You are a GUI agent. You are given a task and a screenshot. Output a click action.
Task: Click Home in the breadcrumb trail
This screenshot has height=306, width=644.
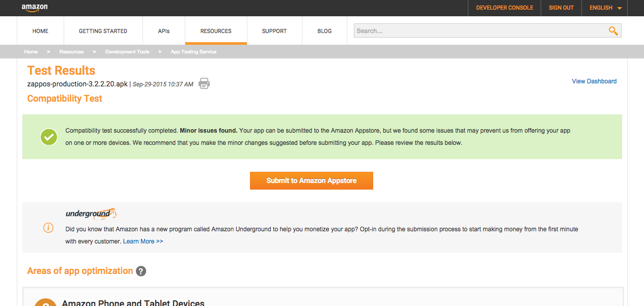click(31, 52)
